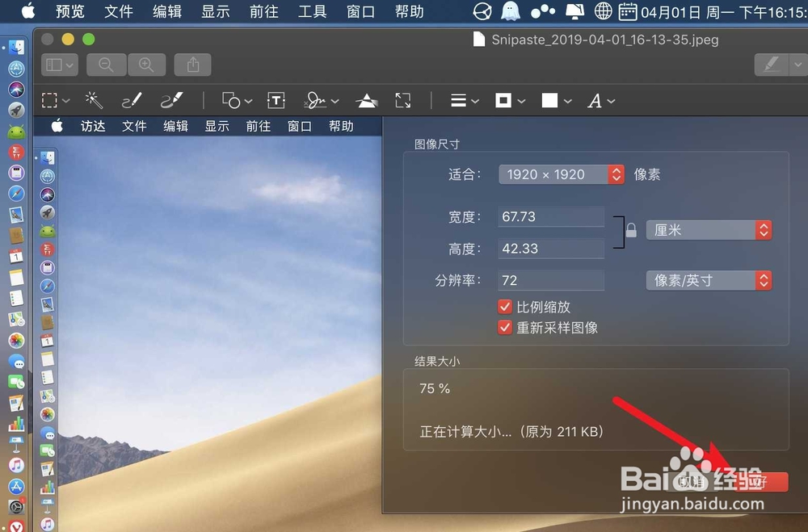The width and height of the screenshot is (808, 532).
Task: Open the Adjust Color prism tool
Action: tap(366, 100)
